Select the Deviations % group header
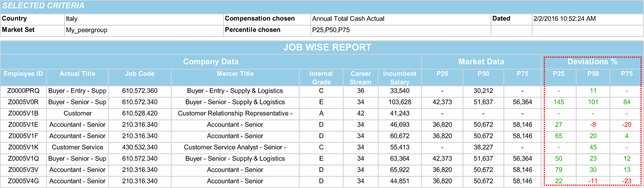The height and width of the screenshot is (188, 644). click(x=592, y=62)
